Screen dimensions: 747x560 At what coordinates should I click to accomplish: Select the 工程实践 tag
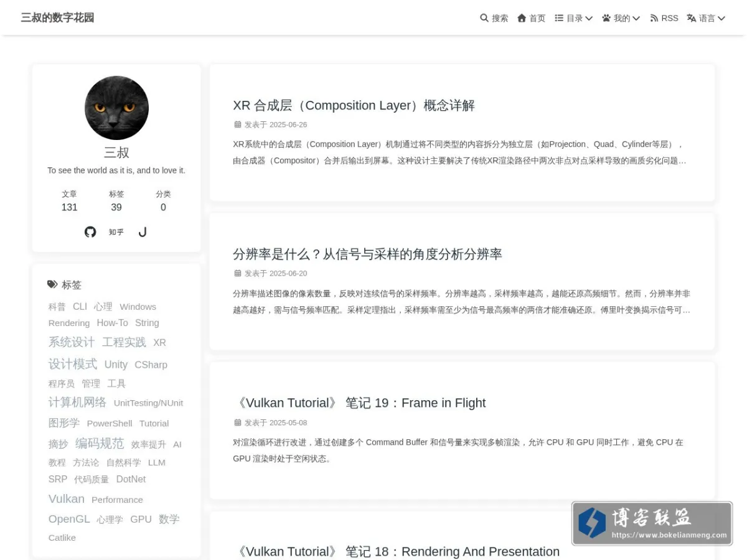tap(124, 342)
